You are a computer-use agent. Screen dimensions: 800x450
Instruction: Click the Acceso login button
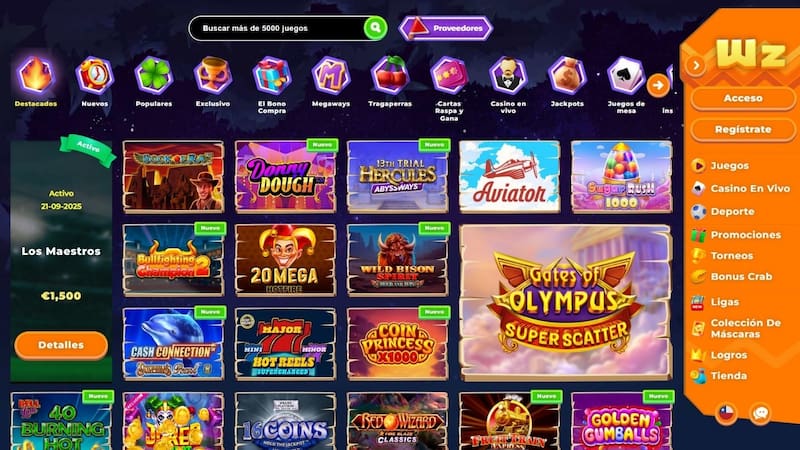pos(743,98)
